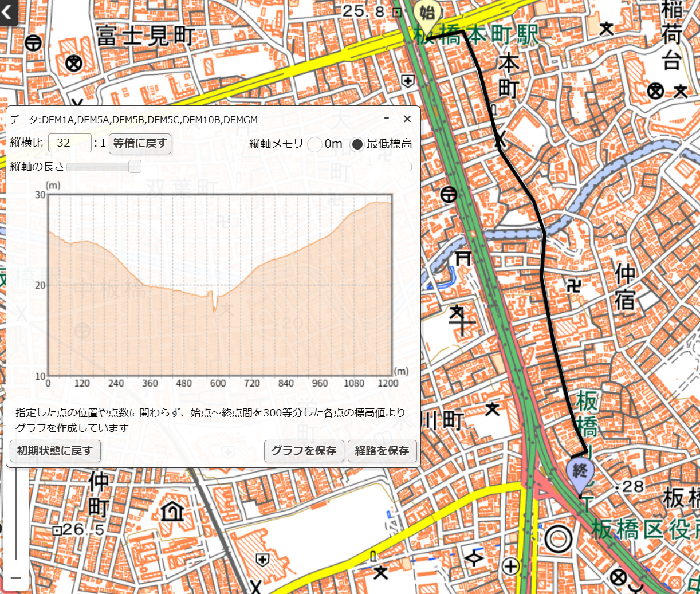This screenshot has width=700, height=594.
Task: Click the shrine torii symbol on the map
Action: pos(463,258)
